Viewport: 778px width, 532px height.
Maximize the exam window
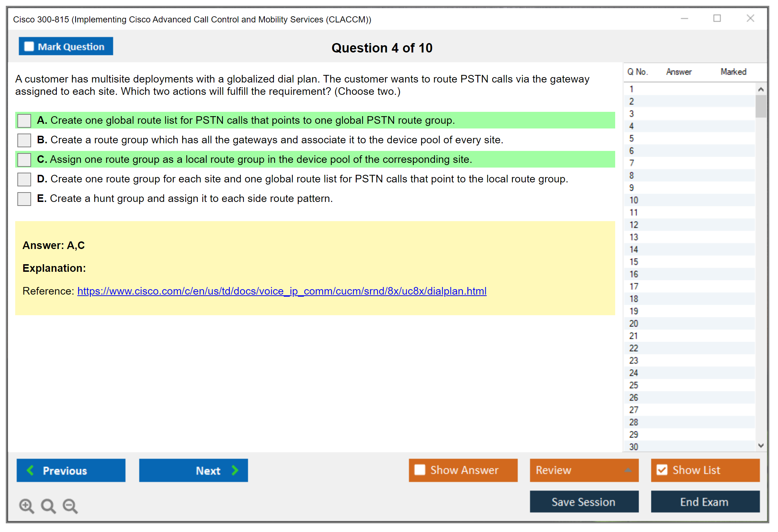[717, 18]
